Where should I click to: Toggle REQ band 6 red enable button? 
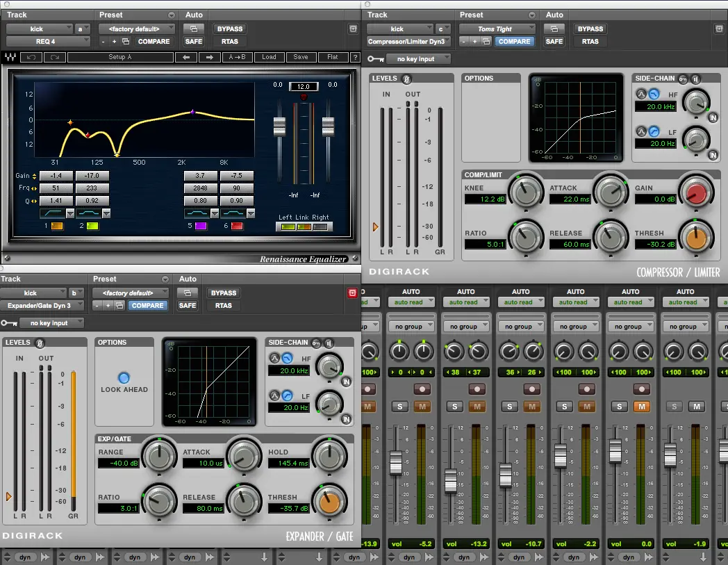point(237,226)
